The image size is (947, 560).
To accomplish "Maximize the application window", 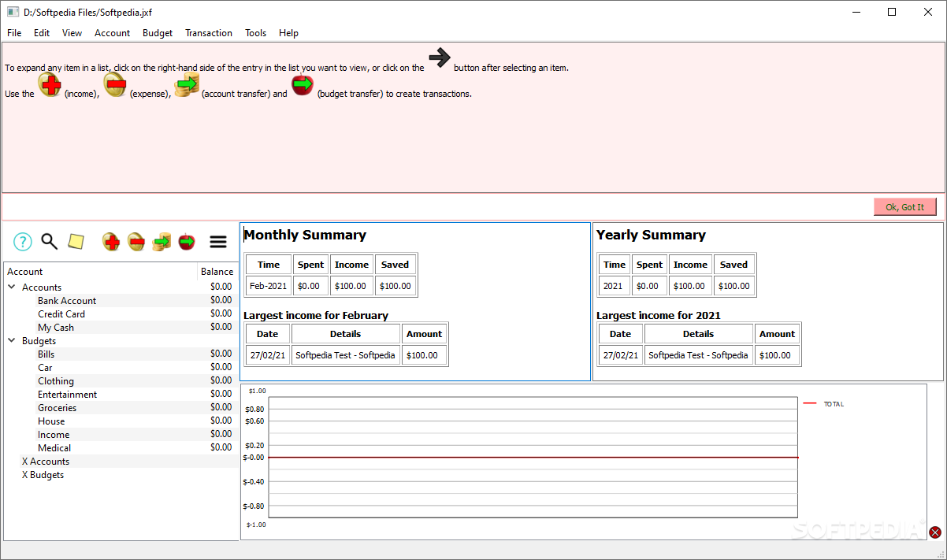I will [892, 12].
